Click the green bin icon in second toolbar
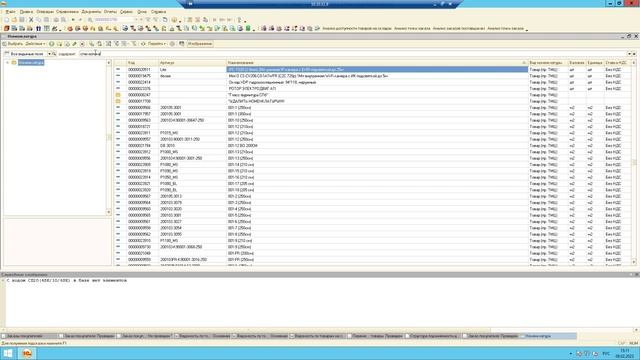Screen dimensions: 640x360 248,29
